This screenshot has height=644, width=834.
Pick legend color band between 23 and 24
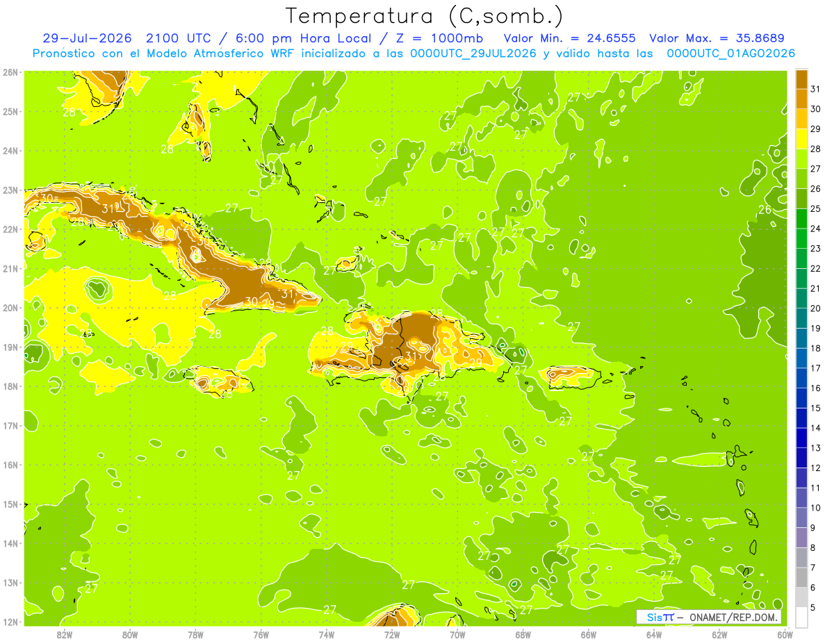tap(801, 238)
